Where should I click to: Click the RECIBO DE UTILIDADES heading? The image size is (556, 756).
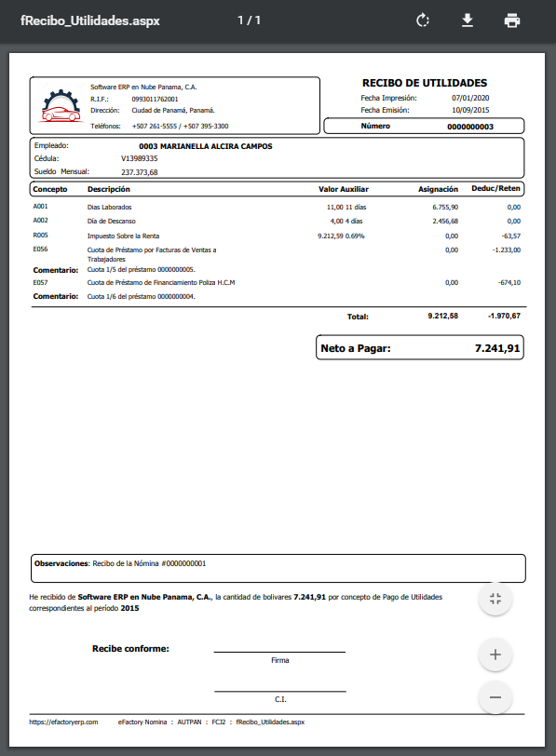pos(425,83)
